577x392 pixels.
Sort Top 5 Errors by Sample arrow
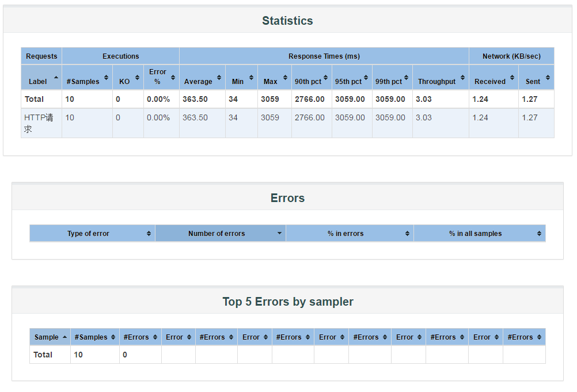[x=64, y=337]
